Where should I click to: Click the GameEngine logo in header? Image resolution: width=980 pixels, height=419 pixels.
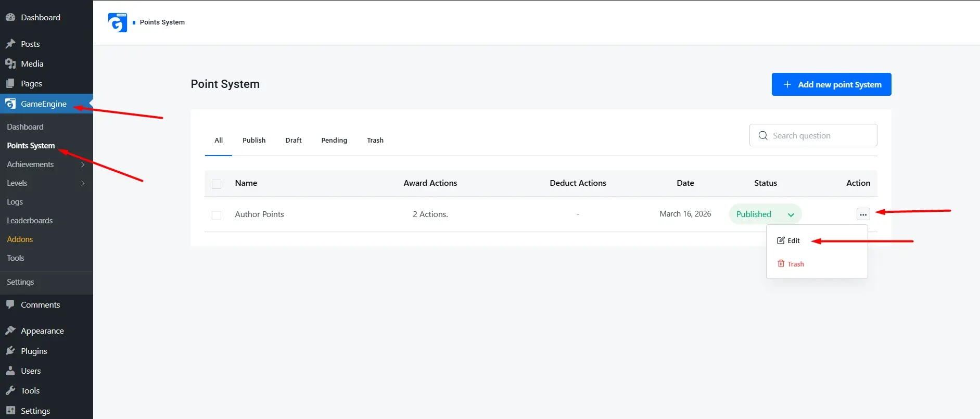click(118, 22)
